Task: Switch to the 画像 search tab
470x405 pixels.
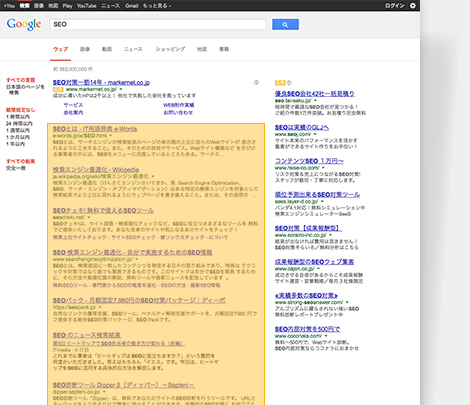Action: tap(85, 49)
